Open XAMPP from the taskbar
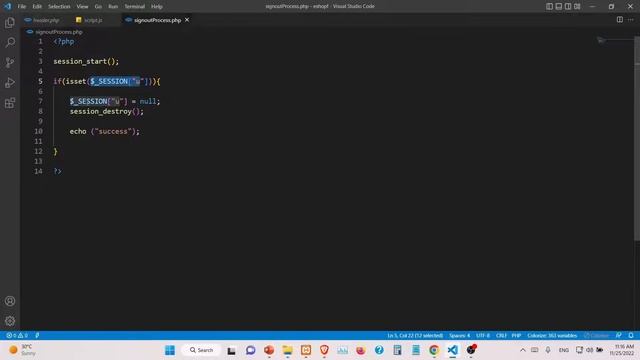This screenshot has height=360, width=640. [x=306, y=350]
